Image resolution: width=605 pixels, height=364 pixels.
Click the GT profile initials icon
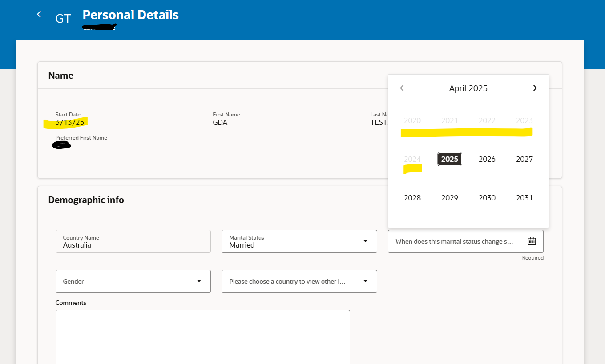pyautogui.click(x=63, y=18)
